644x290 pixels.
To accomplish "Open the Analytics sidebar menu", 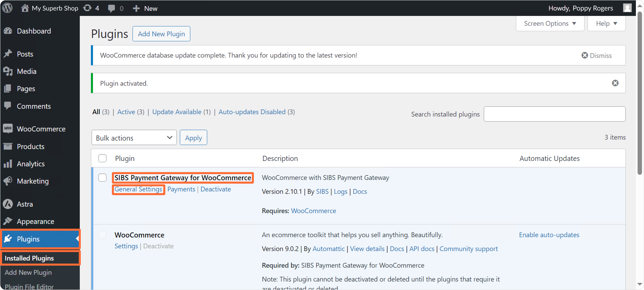I will (30, 163).
